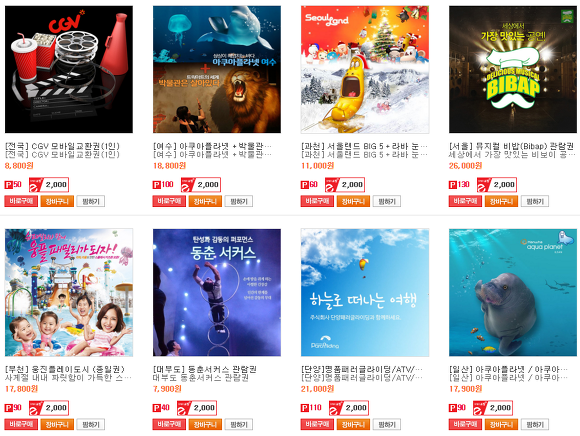Click the P110 point icon under paragliding item
Image resolution: width=580 pixels, height=436 pixels.
tap(311, 408)
